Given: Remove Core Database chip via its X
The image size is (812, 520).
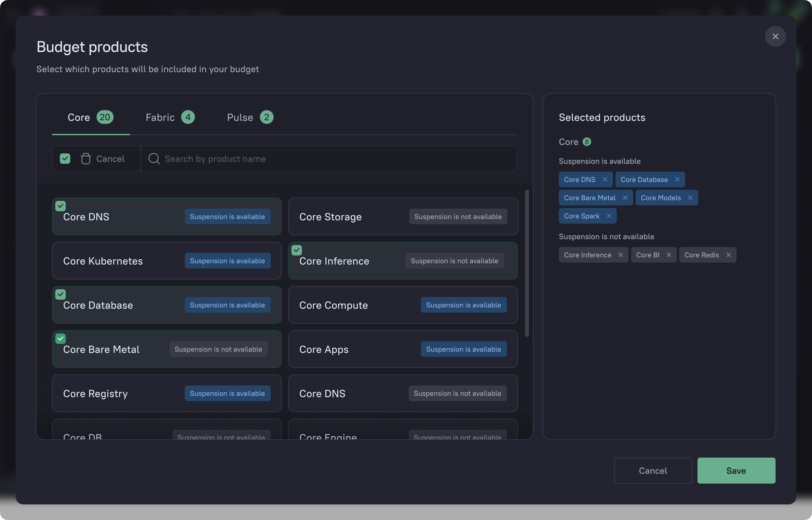Looking at the screenshot, I should pyautogui.click(x=677, y=179).
